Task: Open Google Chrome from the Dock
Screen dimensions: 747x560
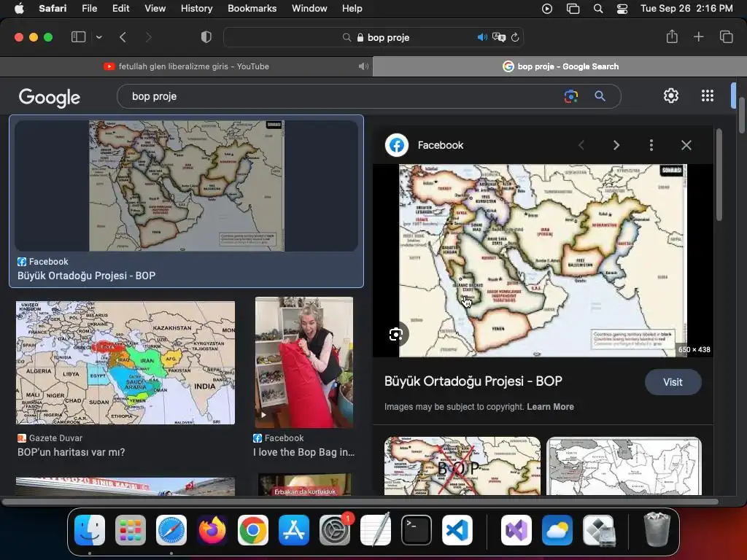Action: click(253, 530)
